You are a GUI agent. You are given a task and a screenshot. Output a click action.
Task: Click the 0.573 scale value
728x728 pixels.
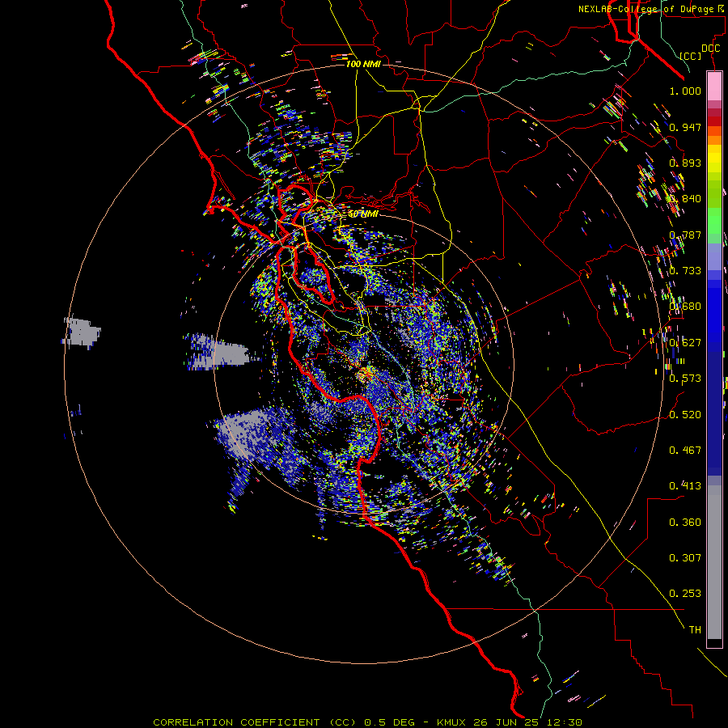[685, 379]
